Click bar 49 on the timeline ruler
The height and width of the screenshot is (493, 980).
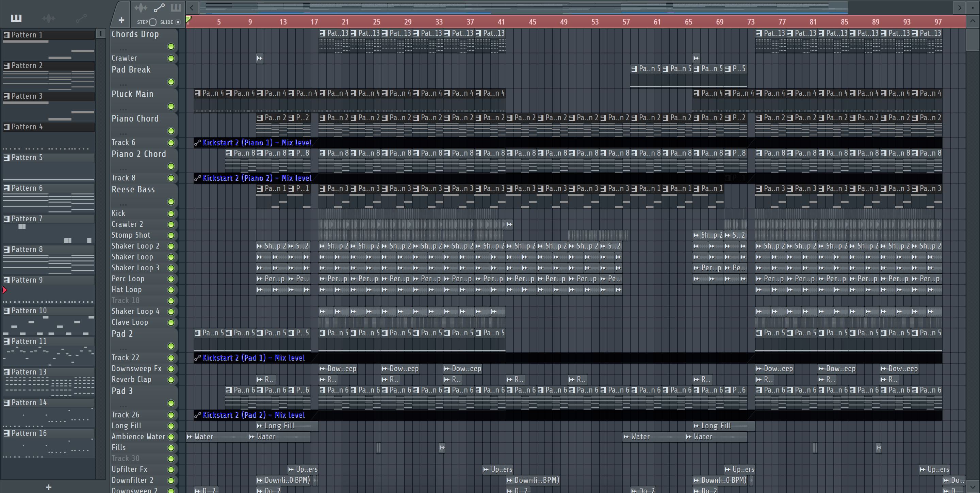click(563, 22)
